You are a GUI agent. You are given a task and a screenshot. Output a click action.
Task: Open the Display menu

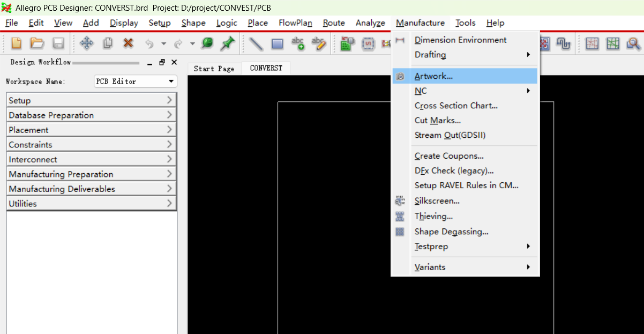click(x=124, y=23)
